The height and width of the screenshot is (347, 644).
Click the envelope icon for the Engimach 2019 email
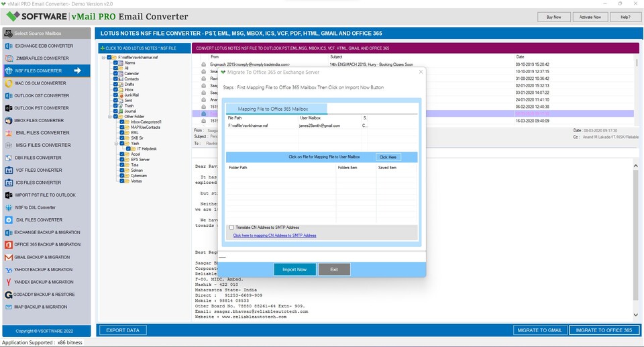[203, 64]
